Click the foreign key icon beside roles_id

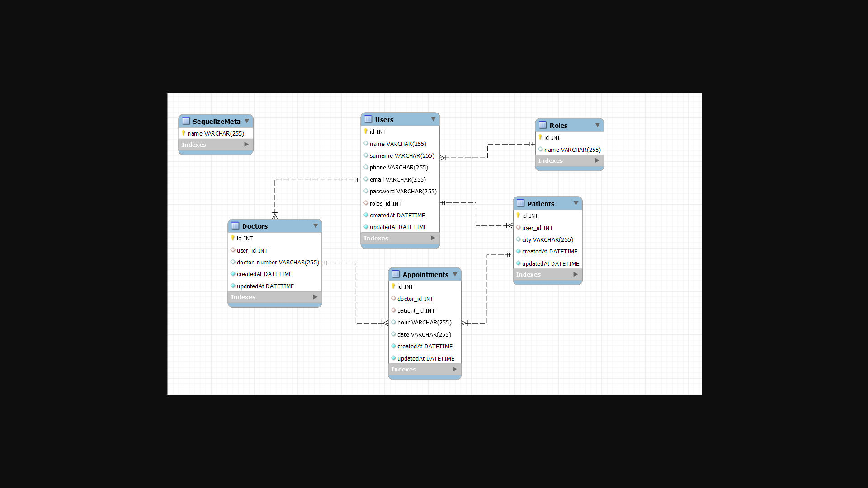pos(366,203)
